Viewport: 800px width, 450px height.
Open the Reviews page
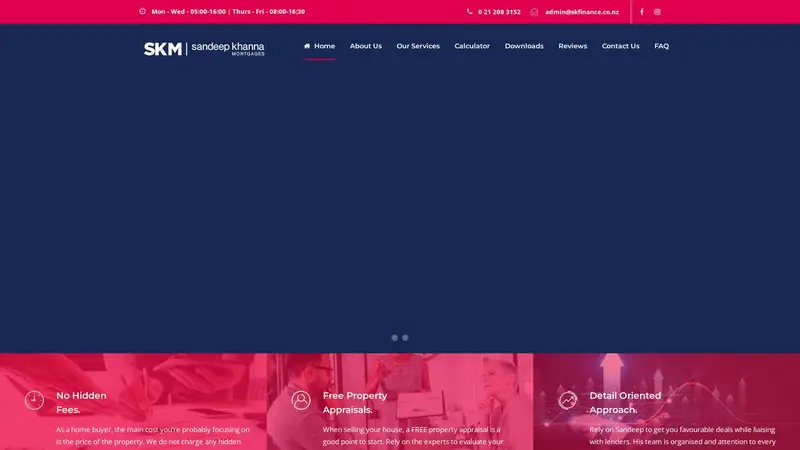point(572,46)
